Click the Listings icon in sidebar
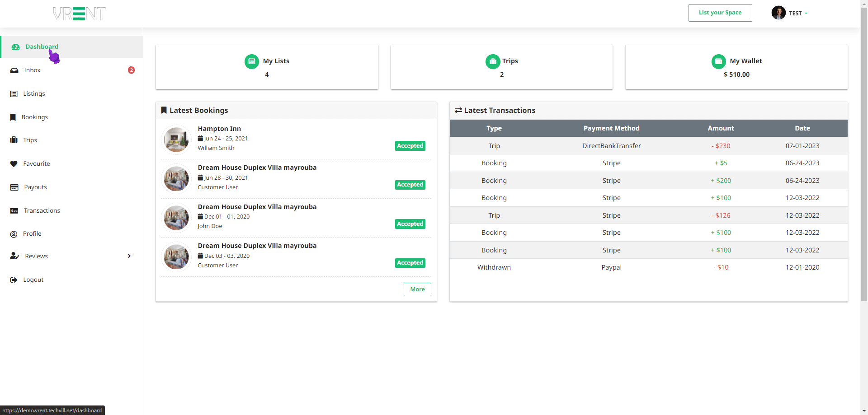 tap(14, 94)
